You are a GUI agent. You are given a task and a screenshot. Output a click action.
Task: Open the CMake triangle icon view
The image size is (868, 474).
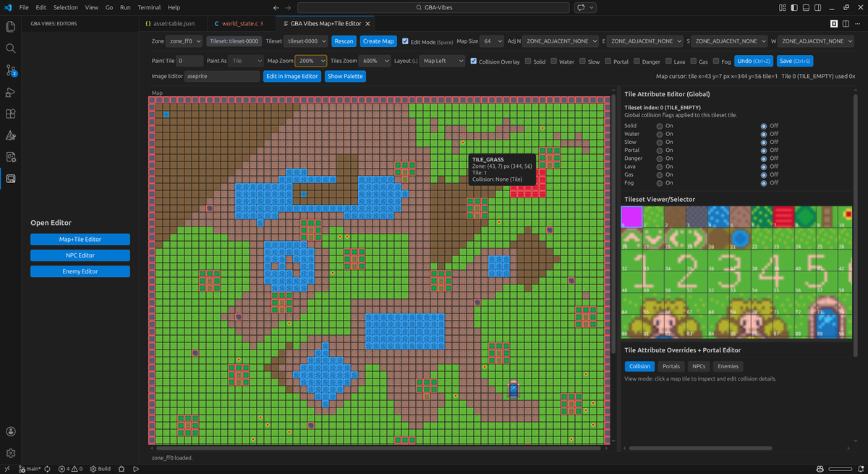click(11, 135)
